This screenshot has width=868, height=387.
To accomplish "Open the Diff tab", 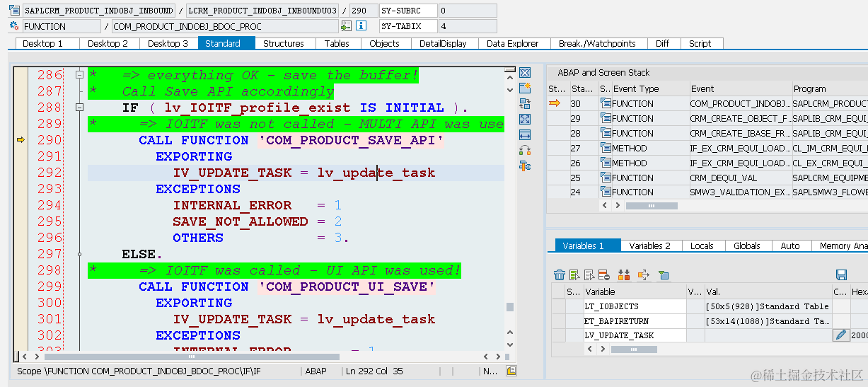I will tap(662, 43).
